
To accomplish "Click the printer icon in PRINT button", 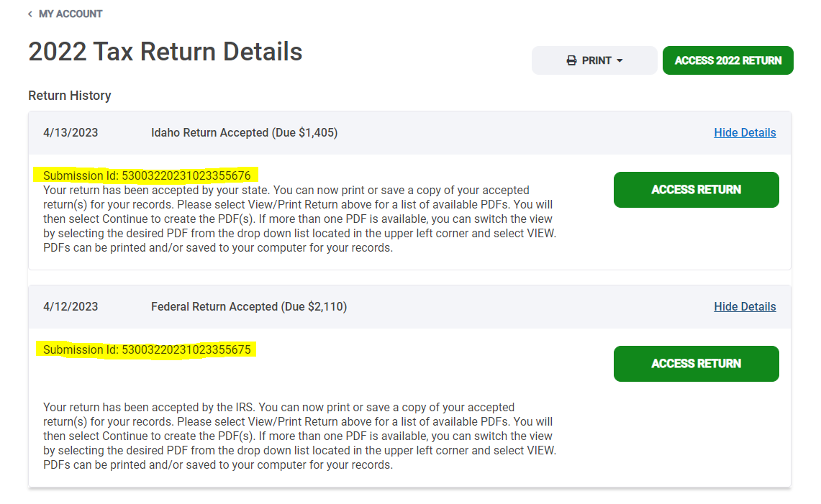I will point(571,60).
